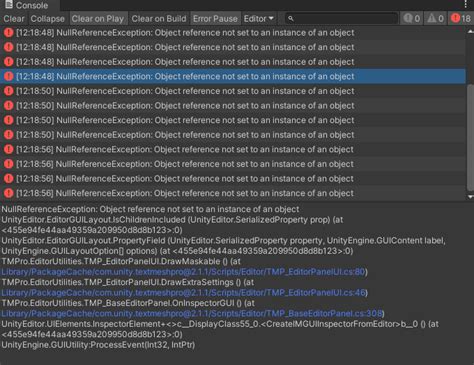Toggle Clear on Build

tap(159, 19)
